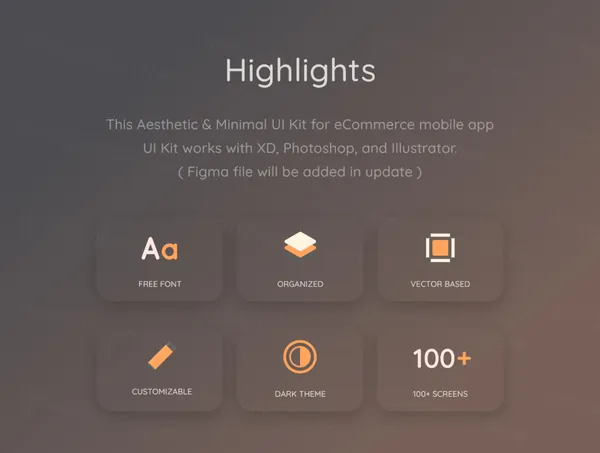600x453 pixels.
Task: Click the Aesthetic & Minimal UI Kit description line
Action: pos(300,125)
